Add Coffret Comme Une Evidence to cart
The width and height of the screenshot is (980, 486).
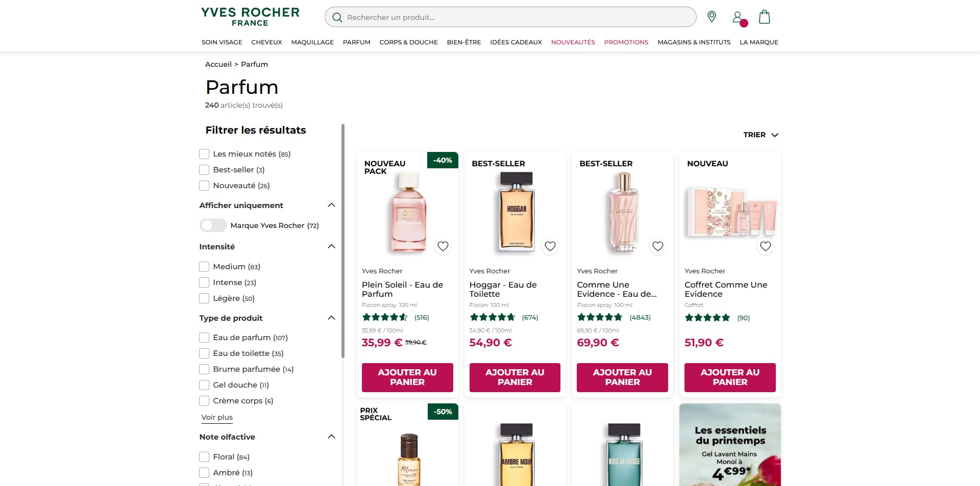click(730, 377)
